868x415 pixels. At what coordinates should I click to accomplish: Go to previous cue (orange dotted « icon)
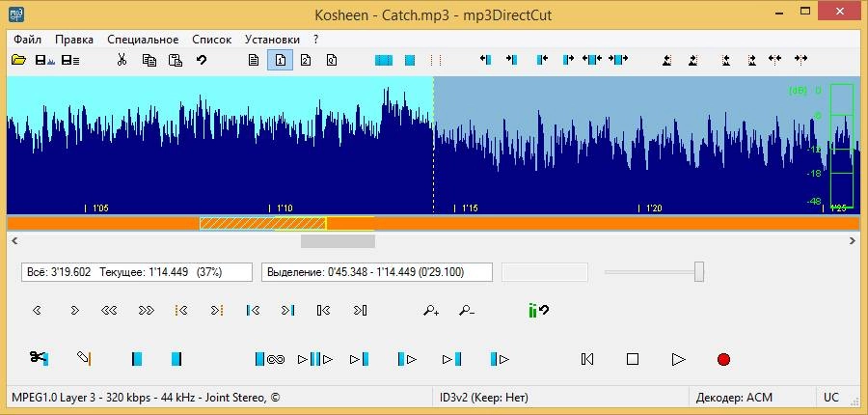[x=182, y=310]
